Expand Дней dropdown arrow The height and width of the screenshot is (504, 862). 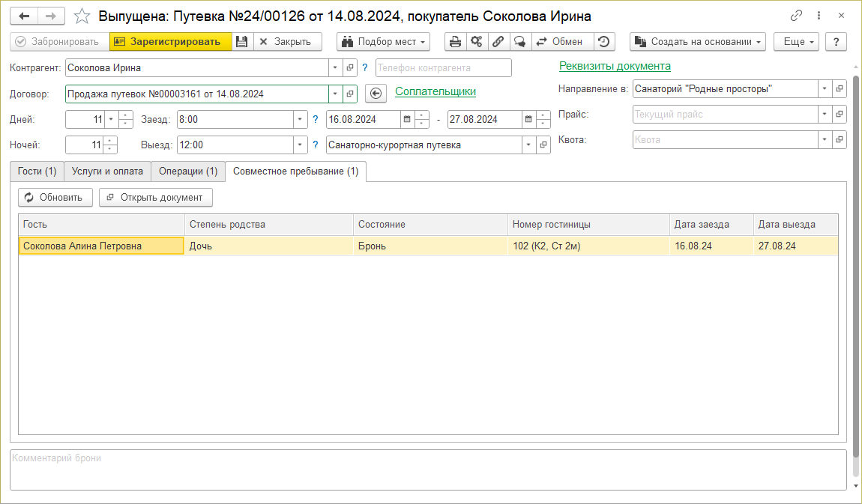click(111, 119)
